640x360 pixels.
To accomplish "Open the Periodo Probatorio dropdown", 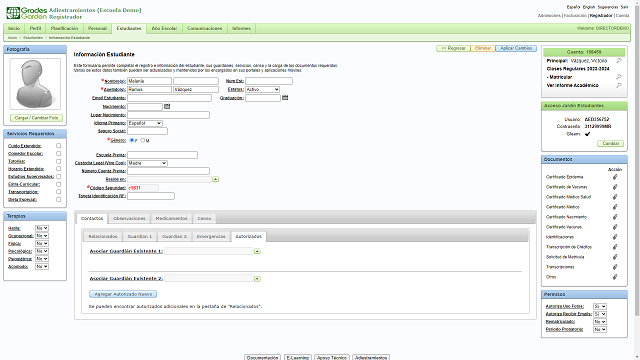I will (600, 329).
